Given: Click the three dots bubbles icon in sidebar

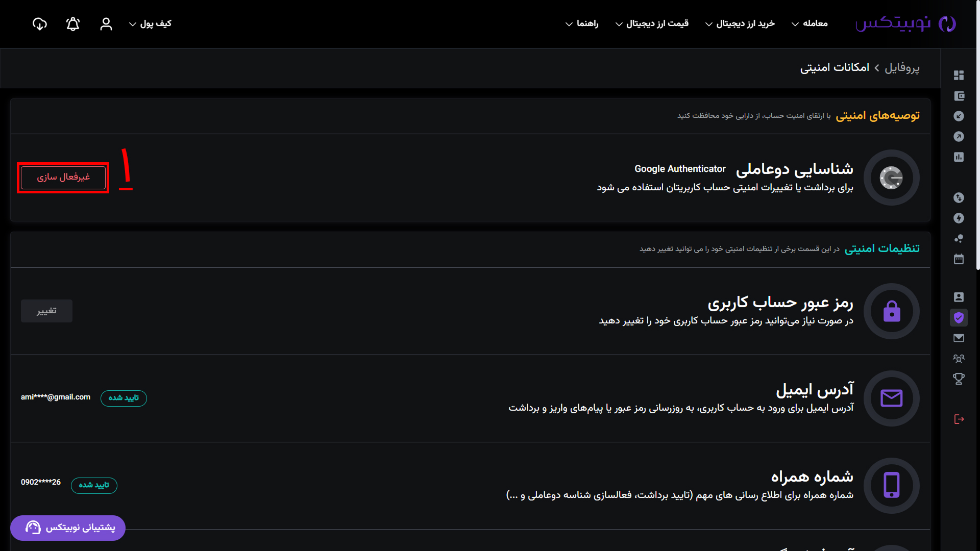Looking at the screenshot, I should [959, 239].
